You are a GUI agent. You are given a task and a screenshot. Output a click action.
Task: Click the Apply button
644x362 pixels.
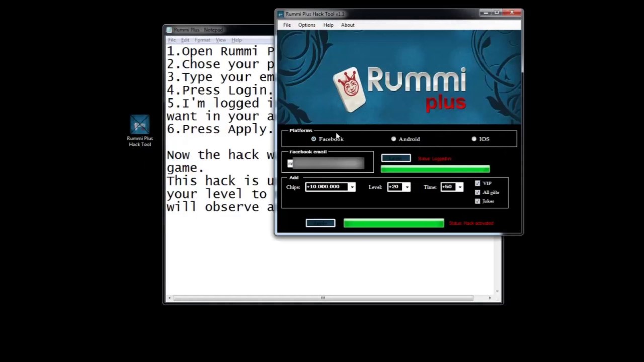point(320,223)
